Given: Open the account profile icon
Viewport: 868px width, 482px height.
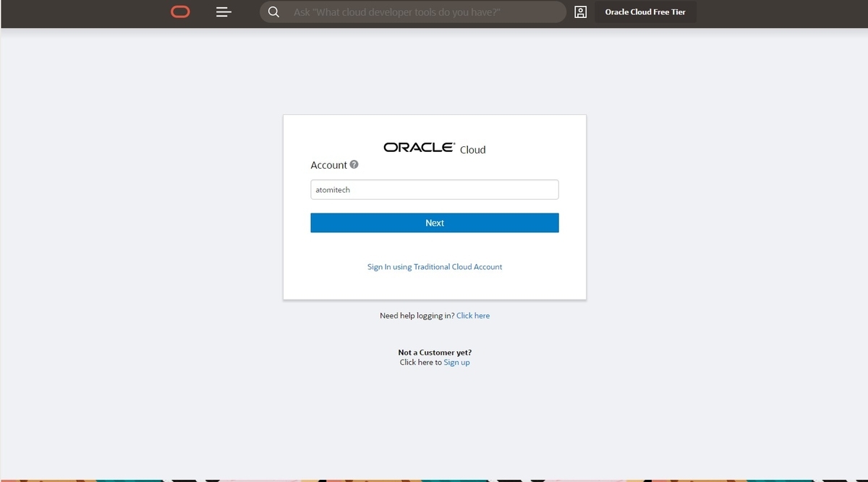Looking at the screenshot, I should coord(580,12).
